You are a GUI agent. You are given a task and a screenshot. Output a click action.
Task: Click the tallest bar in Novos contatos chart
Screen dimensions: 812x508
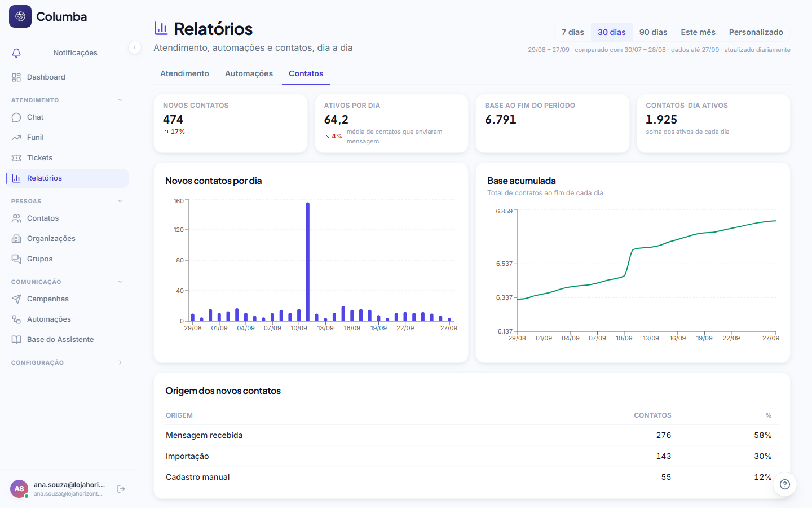click(x=308, y=262)
